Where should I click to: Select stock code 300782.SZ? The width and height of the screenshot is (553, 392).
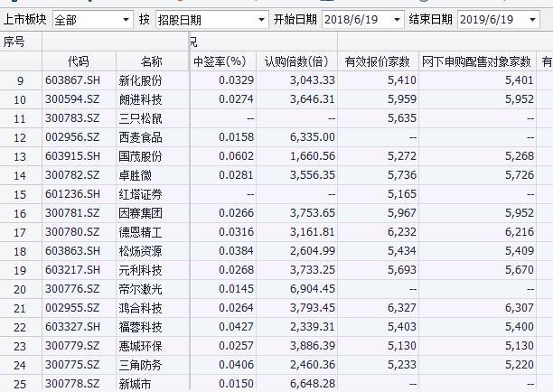[72, 175]
